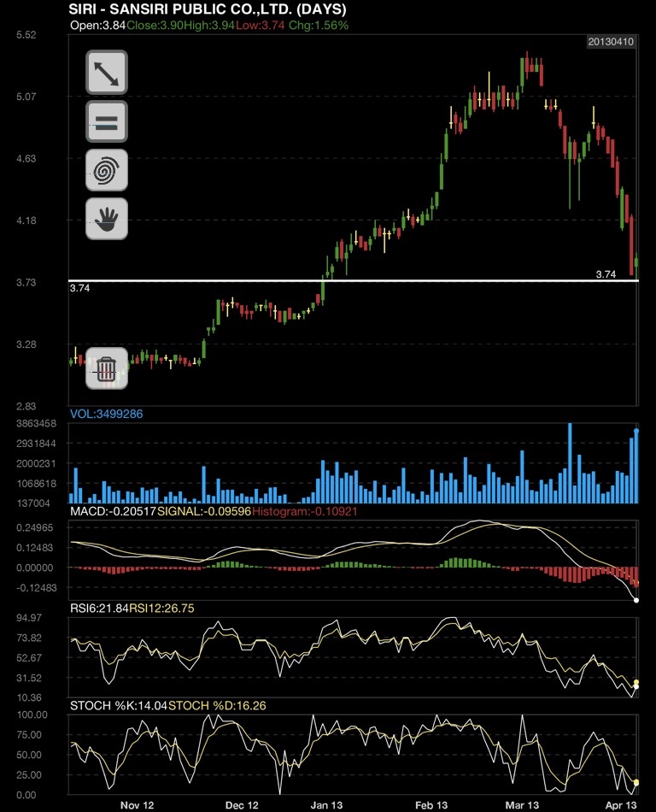Click the 3.28 price axis label

[x=26, y=344]
